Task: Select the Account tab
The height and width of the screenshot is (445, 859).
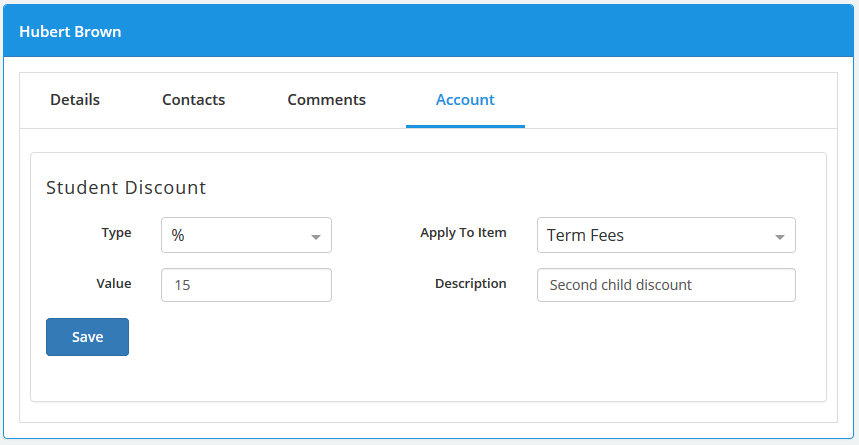Action: 465,100
